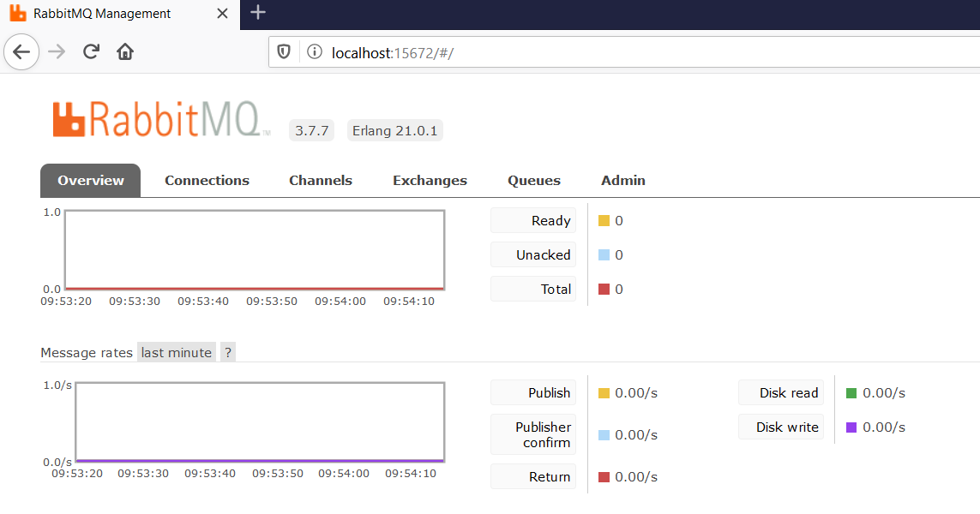980x514 pixels.
Task: Switch to the Connections tab
Action: click(207, 181)
